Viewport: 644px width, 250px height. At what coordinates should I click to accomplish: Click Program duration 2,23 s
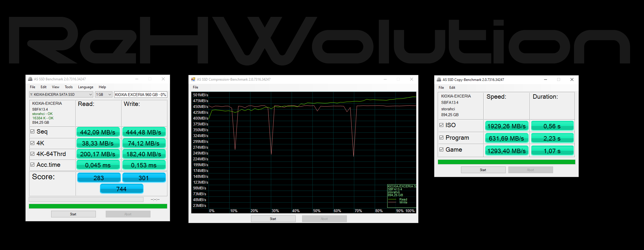(x=552, y=138)
